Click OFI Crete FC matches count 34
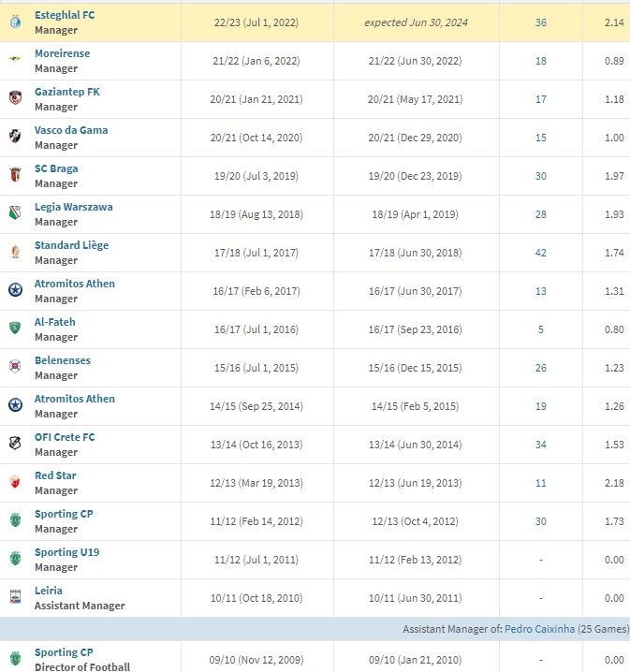 pos(541,445)
